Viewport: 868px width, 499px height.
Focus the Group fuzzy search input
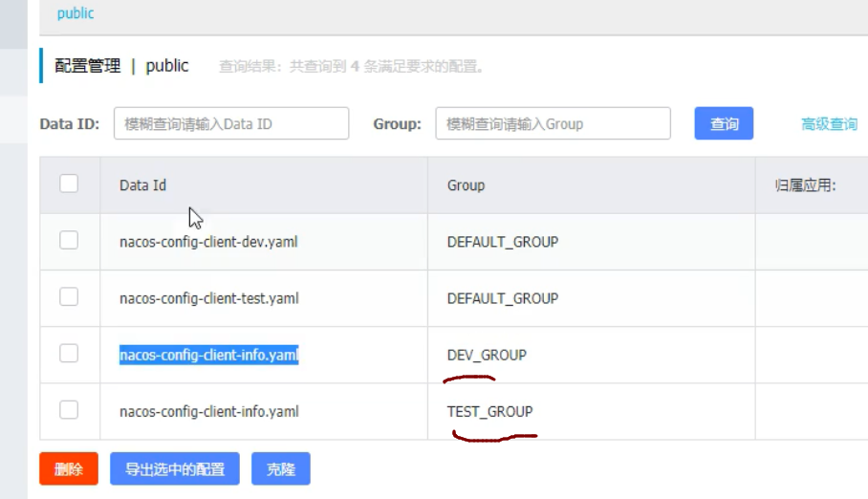point(553,123)
